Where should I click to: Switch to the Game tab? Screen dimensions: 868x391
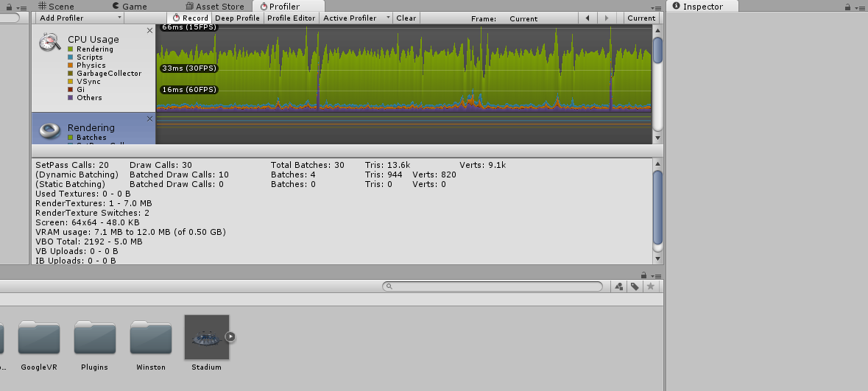(x=129, y=7)
